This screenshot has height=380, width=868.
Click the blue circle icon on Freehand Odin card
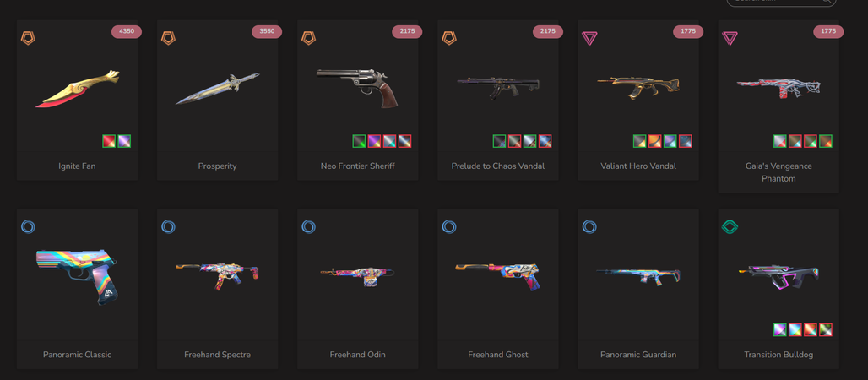tap(309, 226)
